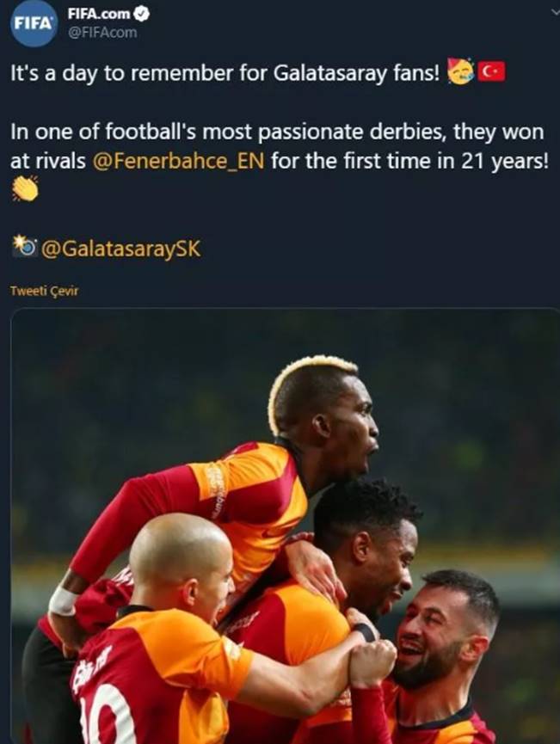Click Tweeti Çevir to translate tweet
Viewport: 560px width, 744px height.
(x=44, y=291)
